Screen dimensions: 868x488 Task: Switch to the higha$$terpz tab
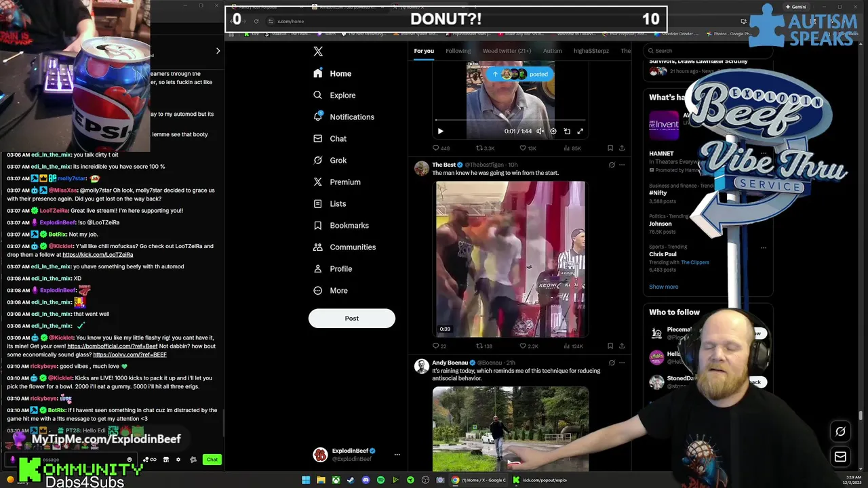(591, 51)
